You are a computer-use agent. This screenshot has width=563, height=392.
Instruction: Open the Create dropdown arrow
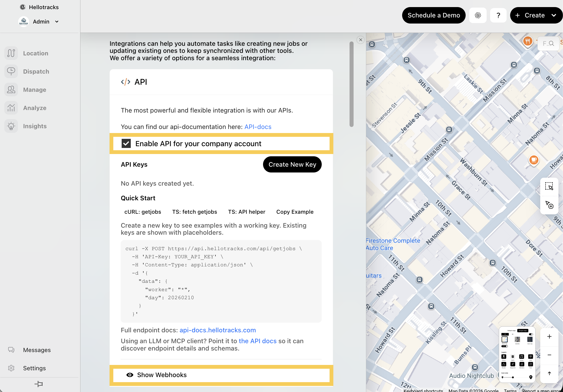[554, 15]
